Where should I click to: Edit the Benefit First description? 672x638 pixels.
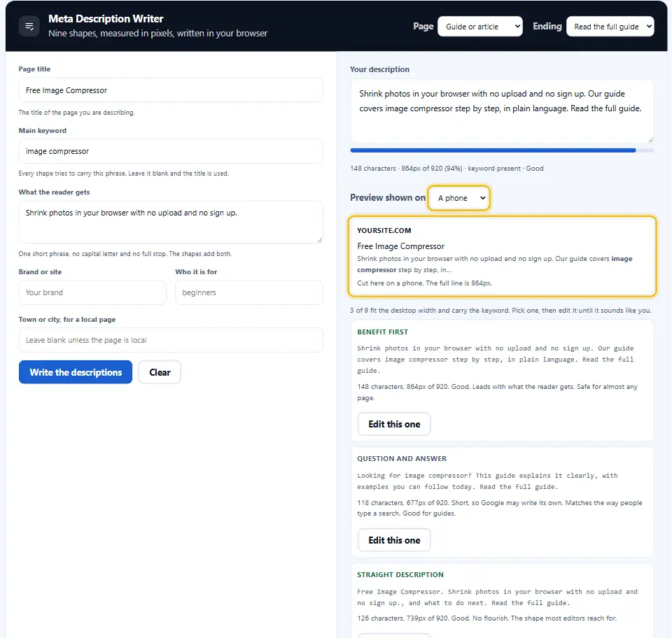[394, 424]
